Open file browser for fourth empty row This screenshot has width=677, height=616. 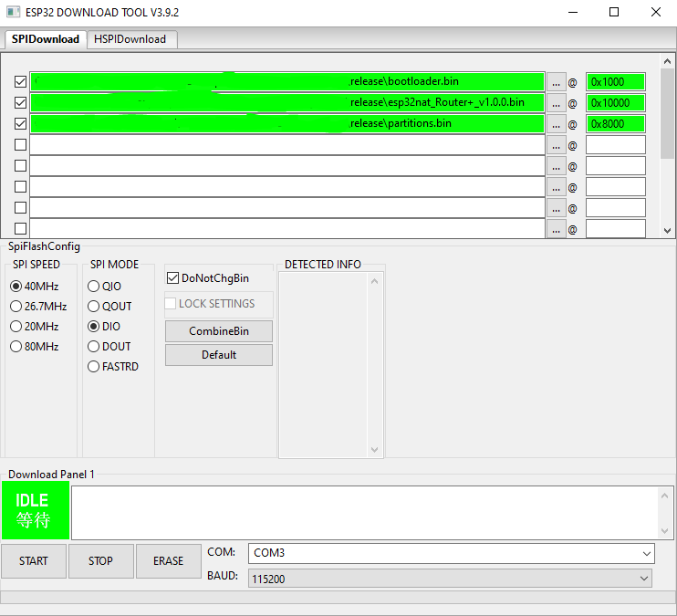(x=557, y=145)
